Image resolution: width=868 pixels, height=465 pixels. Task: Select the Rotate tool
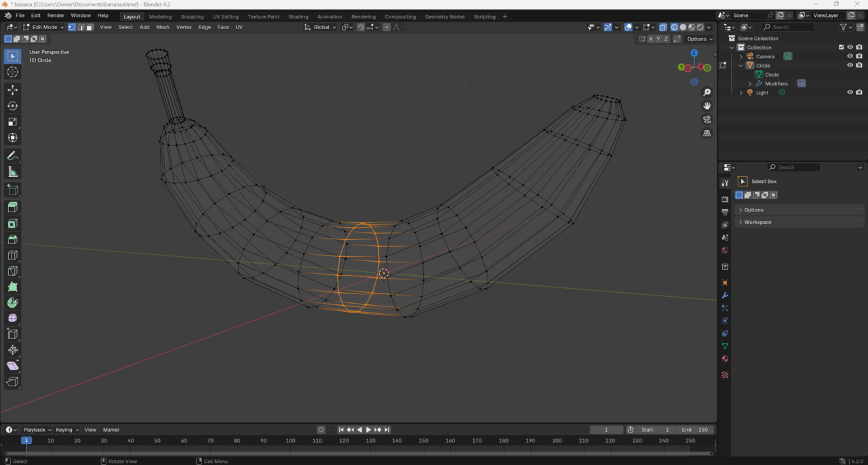pos(12,106)
